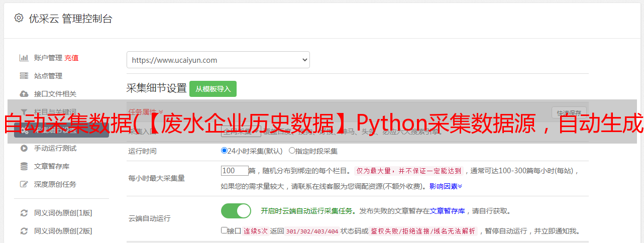
Task: Open 接口文件相关 via its cloud upload icon
Action: pos(24,94)
